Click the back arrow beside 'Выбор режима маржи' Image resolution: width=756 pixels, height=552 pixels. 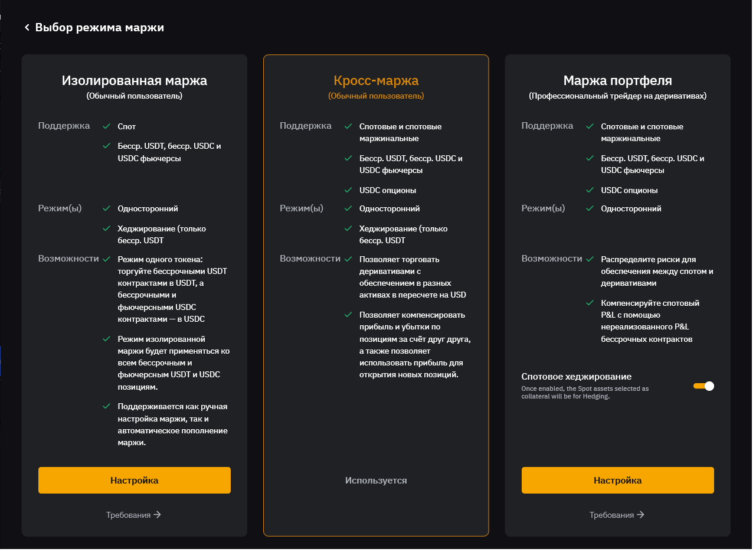pos(27,27)
